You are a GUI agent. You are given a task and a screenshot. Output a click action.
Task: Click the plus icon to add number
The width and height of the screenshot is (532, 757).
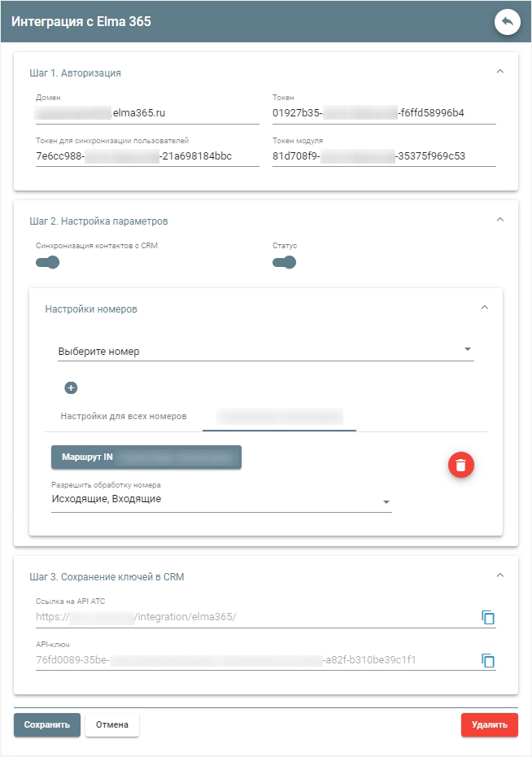[71, 388]
